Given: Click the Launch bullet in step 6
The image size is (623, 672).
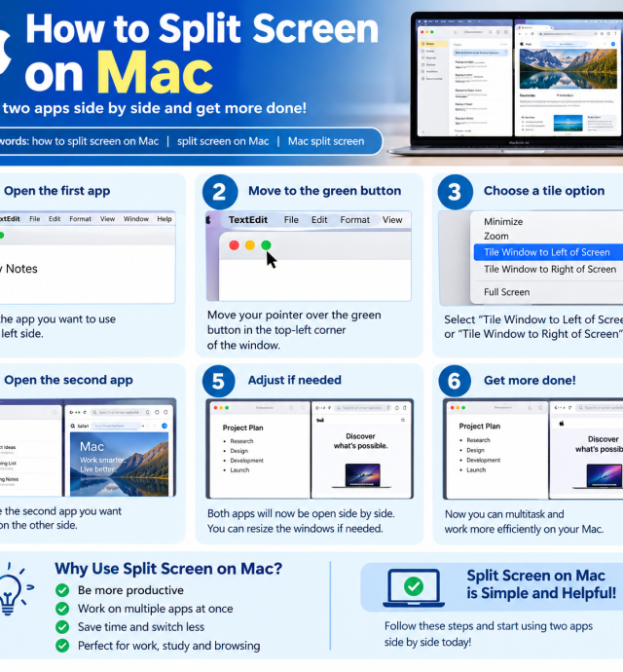Looking at the screenshot, I should [x=476, y=469].
